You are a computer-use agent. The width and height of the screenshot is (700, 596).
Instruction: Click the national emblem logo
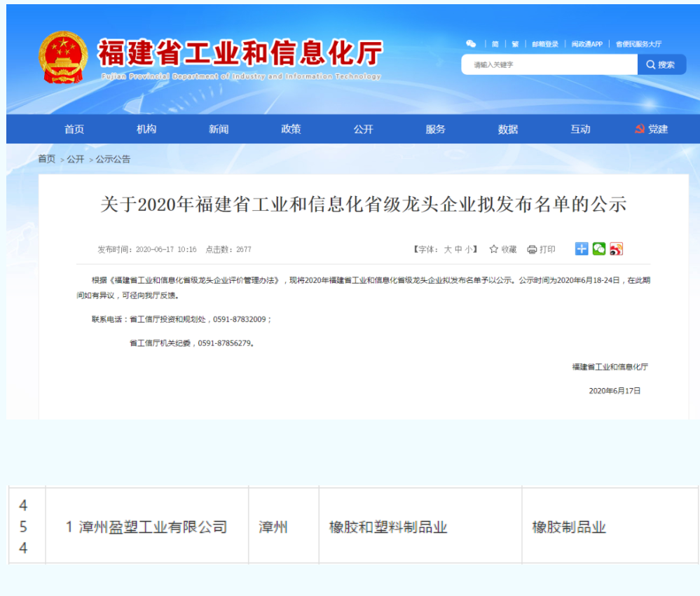63,57
